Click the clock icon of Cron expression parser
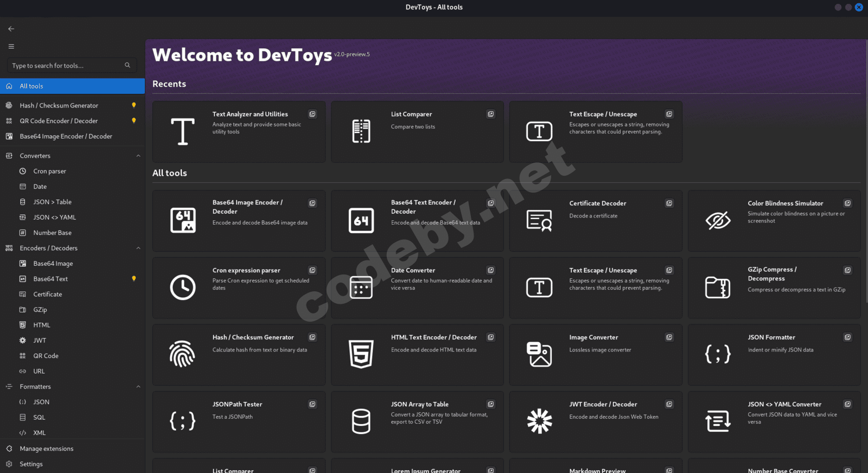Viewport: 868px width, 473px height. click(183, 287)
